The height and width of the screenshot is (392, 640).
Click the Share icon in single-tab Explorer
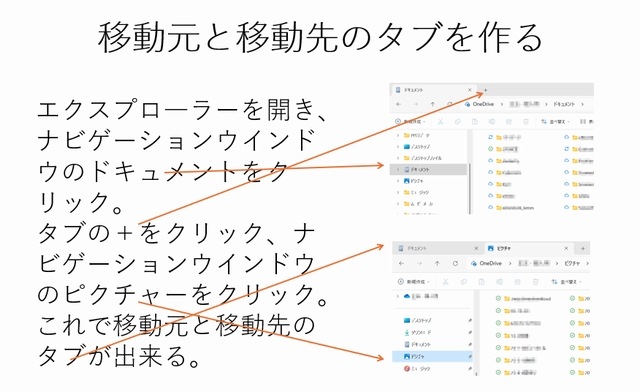(x=509, y=122)
